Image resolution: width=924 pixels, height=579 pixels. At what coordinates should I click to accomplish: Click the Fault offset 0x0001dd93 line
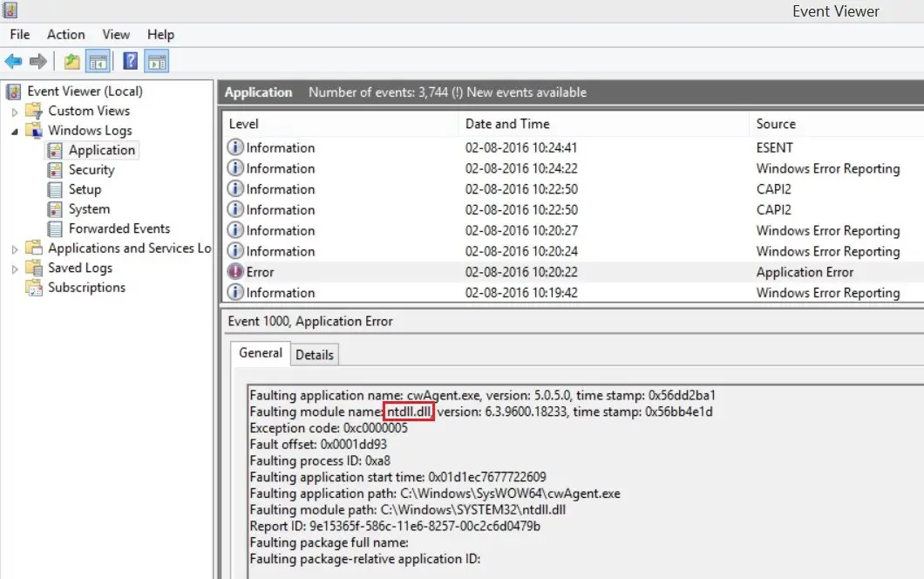[318, 445]
